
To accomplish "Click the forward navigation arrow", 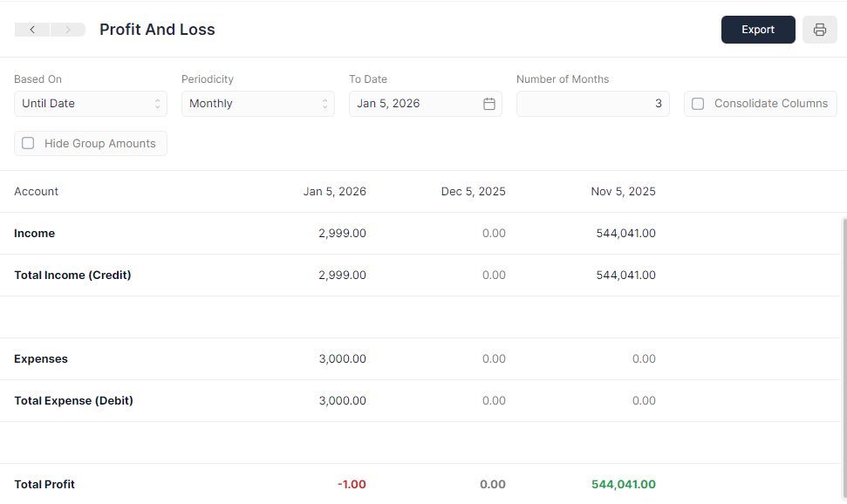I will tap(67, 29).
